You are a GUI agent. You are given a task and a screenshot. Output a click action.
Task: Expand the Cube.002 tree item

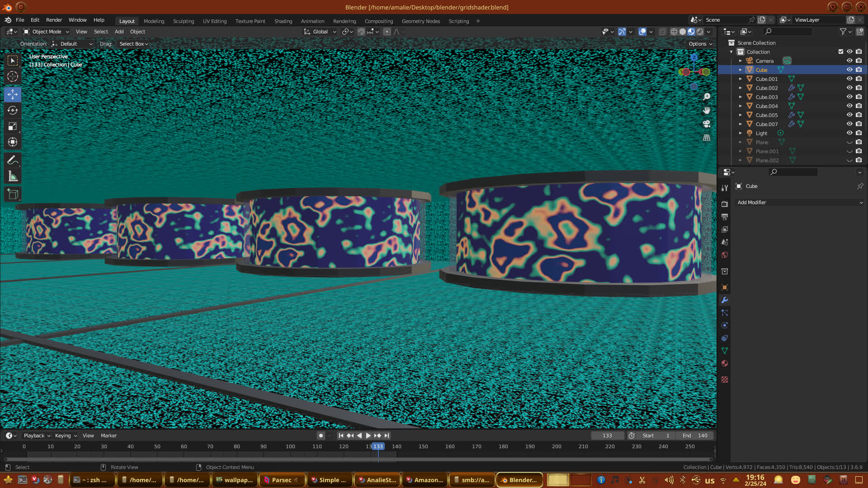pyautogui.click(x=740, y=88)
